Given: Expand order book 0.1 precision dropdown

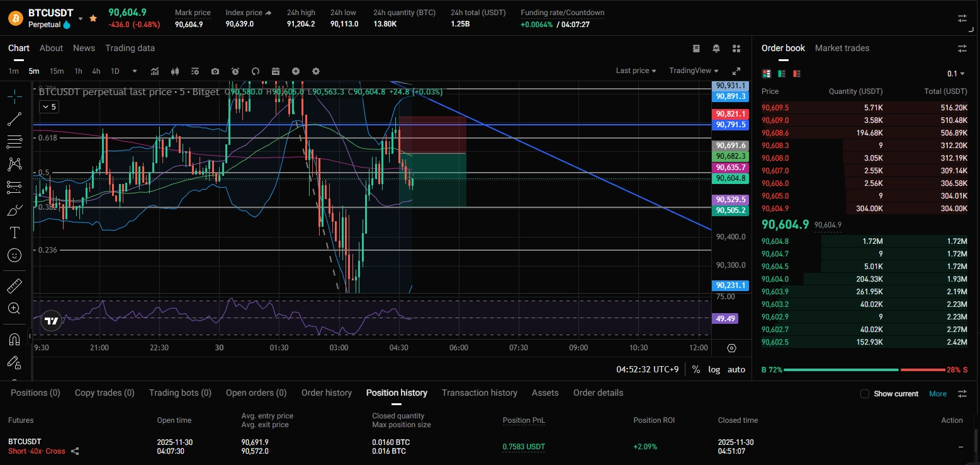Looking at the screenshot, I should point(957,74).
